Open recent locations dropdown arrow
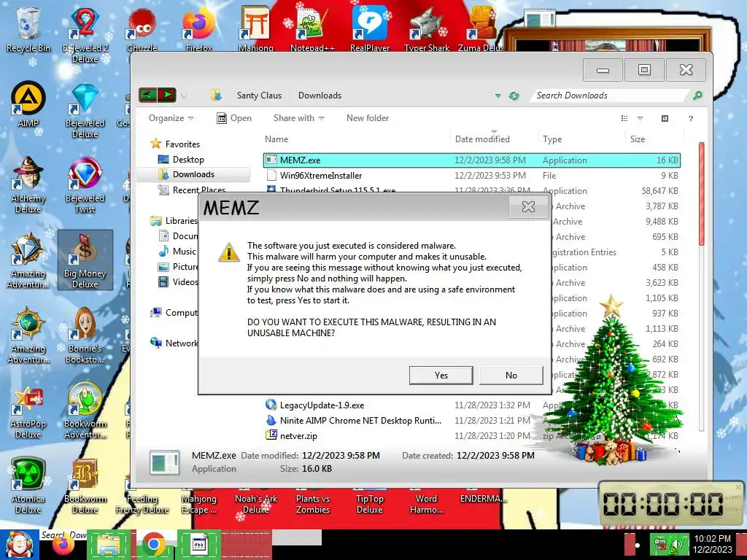 (x=184, y=96)
